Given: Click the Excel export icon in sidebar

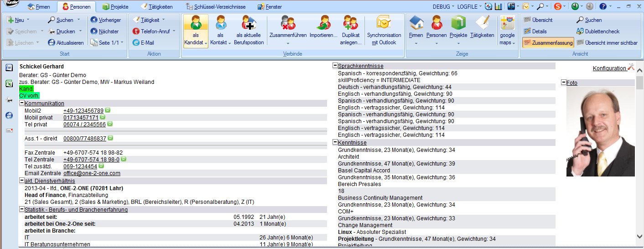Looking at the screenshot, I should (9, 84).
